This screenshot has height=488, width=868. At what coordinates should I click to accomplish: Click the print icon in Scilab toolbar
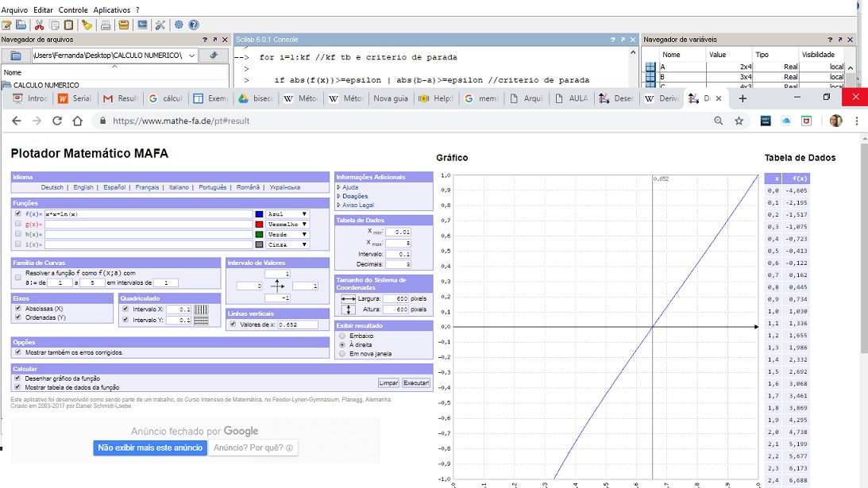pos(106,25)
